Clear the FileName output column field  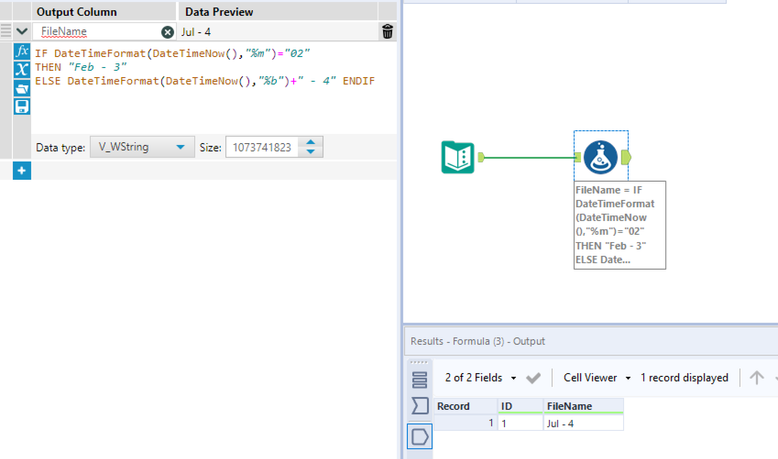pos(168,32)
